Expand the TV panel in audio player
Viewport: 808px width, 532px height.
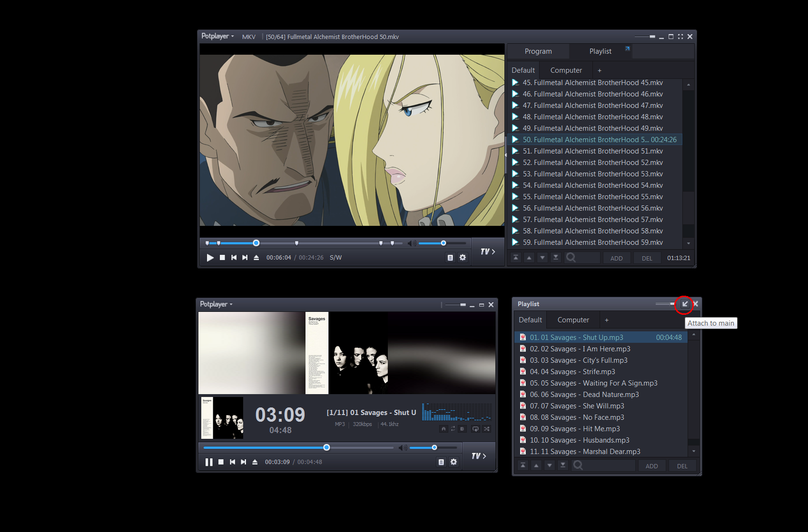479,456
